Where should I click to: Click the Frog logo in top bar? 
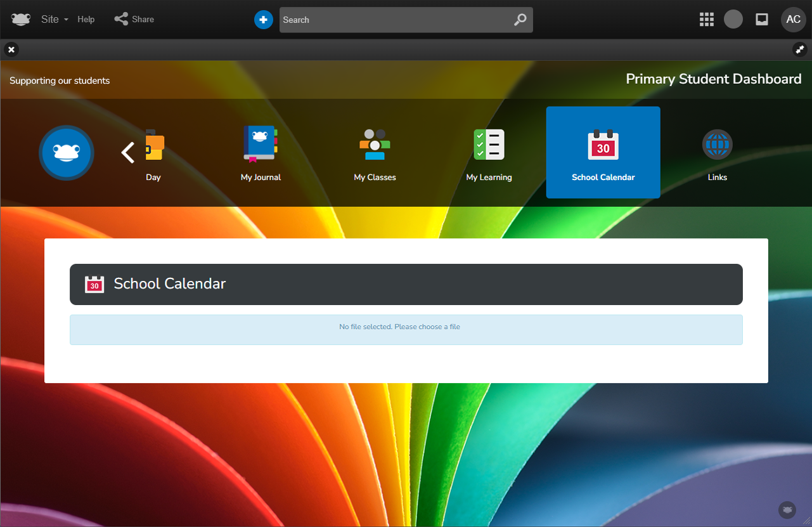[x=20, y=20]
